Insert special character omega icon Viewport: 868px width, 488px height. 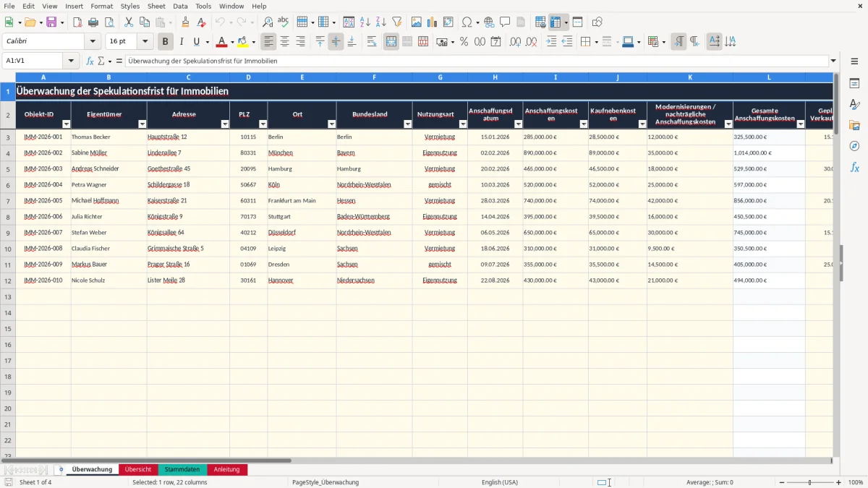(x=467, y=22)
